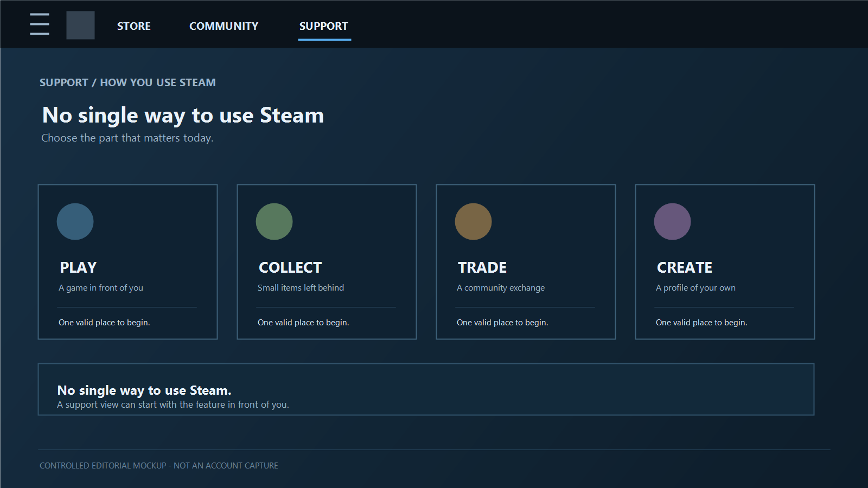Click the 'No single way to use Steam.' banner heading
This screenshot has height=488, width=868.
pos(144,390)
